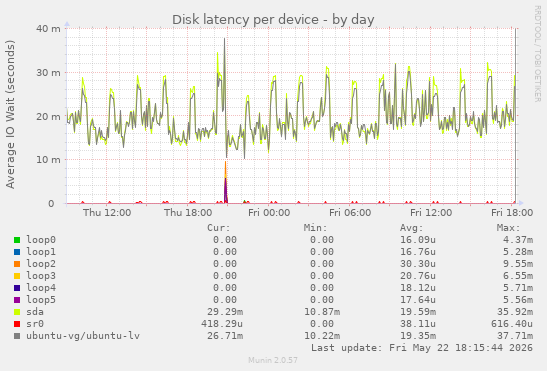Click the dark blue loop4 legend swatch
Viewport: 547px width, 371px height.
click(x=17, y=288)
